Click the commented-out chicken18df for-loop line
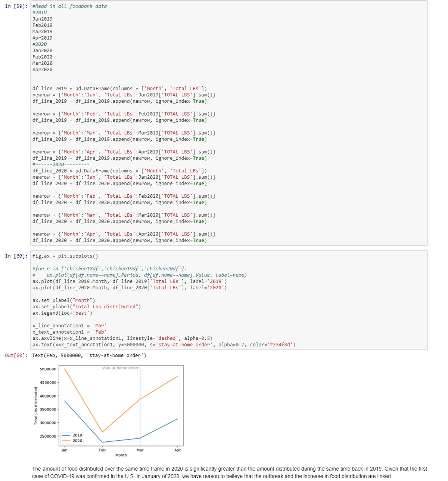 coord(110,269)
